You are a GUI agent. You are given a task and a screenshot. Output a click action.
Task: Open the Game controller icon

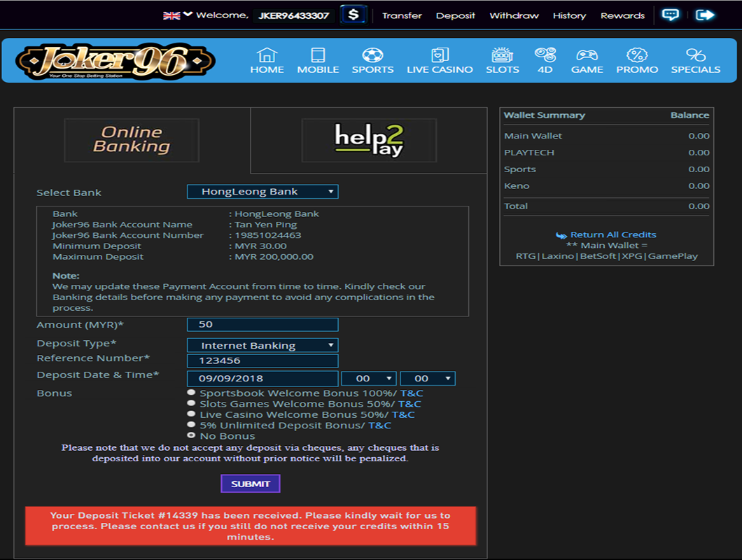[587, 55]
